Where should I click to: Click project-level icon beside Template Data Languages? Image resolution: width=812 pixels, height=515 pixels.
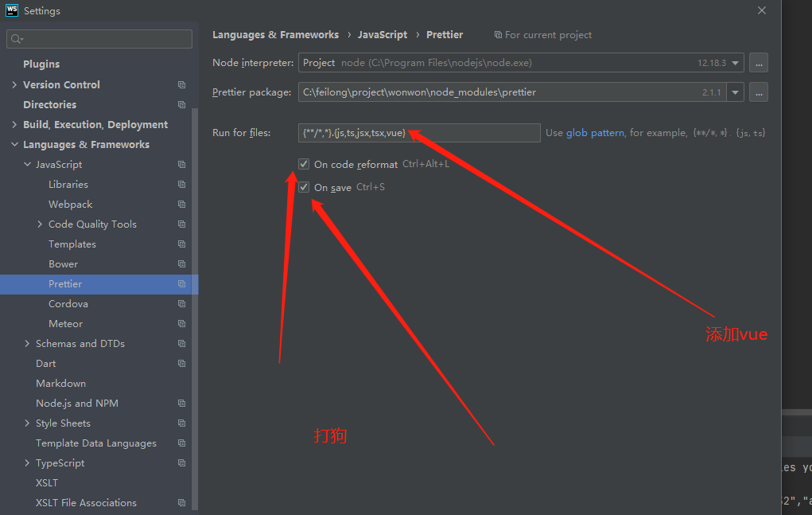pos(182,443)
